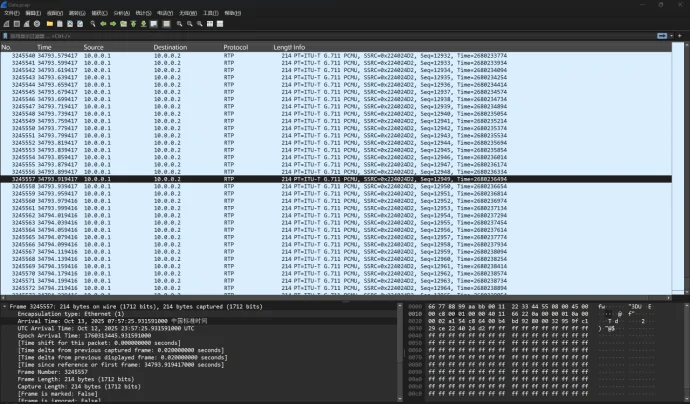690x404 pixels.
Task: Go back to previous packet arrow
Action: [x=101, y=23]
